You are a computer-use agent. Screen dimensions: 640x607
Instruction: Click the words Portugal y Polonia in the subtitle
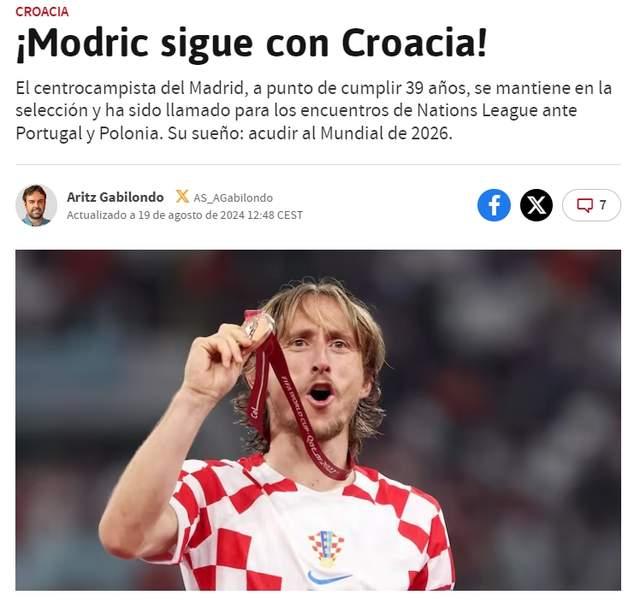click(89, 133)
